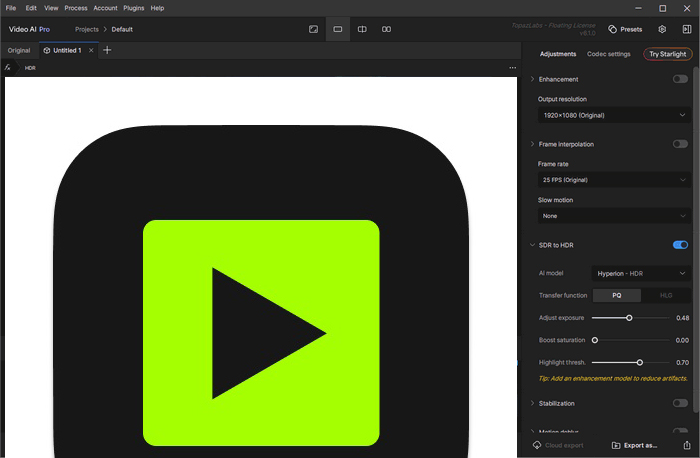Expand the Enhancement section
The image size is (700, 458).
tap(532, 79)
